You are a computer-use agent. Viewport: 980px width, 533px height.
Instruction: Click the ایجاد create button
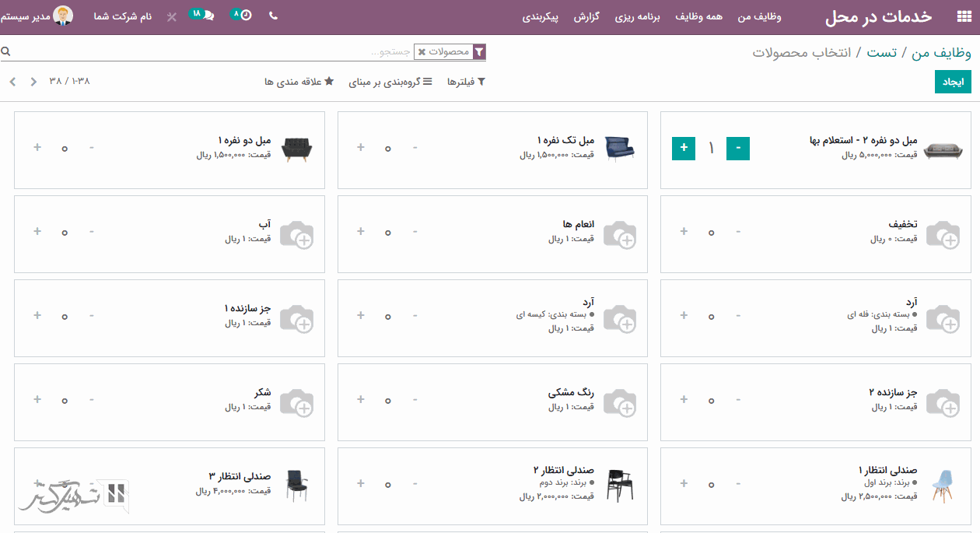coord(953,82)
